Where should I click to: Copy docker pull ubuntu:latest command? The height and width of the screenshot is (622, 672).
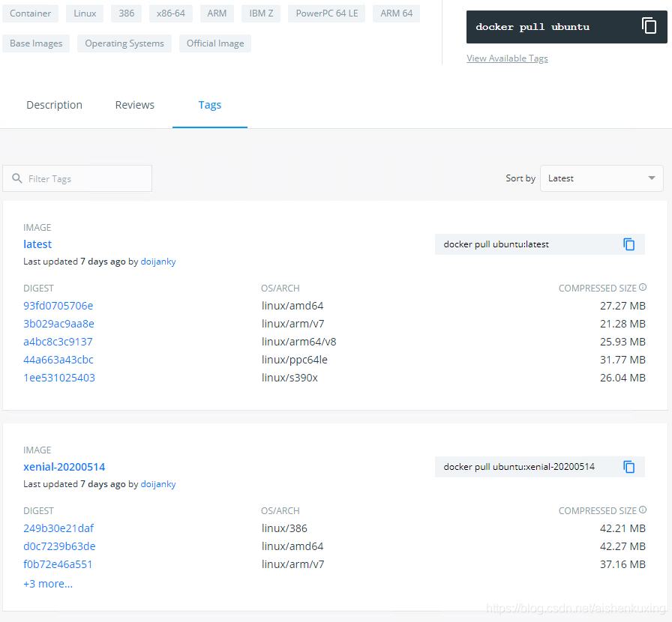click(x=628, y=244)
